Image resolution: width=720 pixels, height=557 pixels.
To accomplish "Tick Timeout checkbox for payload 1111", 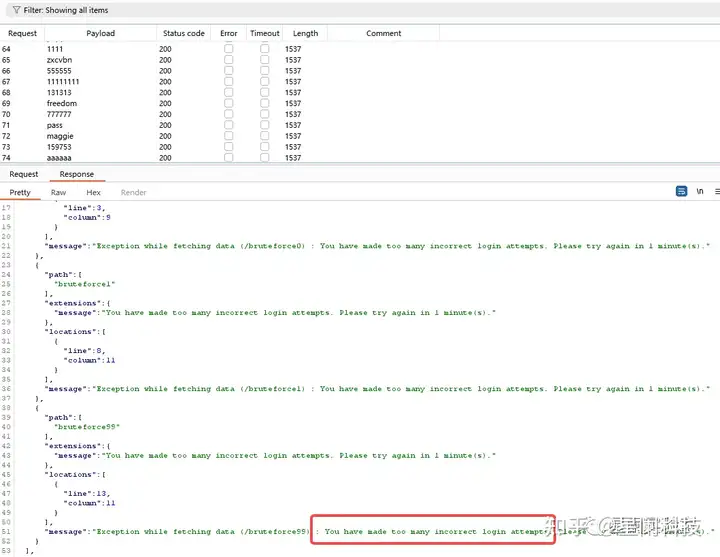I will 264,49.
